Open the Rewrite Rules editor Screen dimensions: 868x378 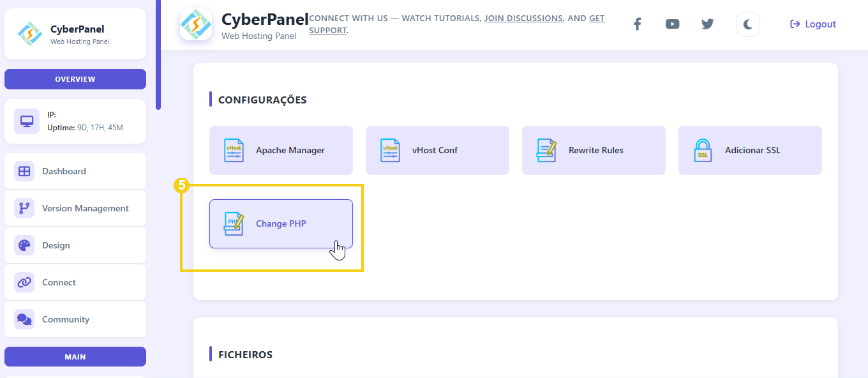(594, 150)
